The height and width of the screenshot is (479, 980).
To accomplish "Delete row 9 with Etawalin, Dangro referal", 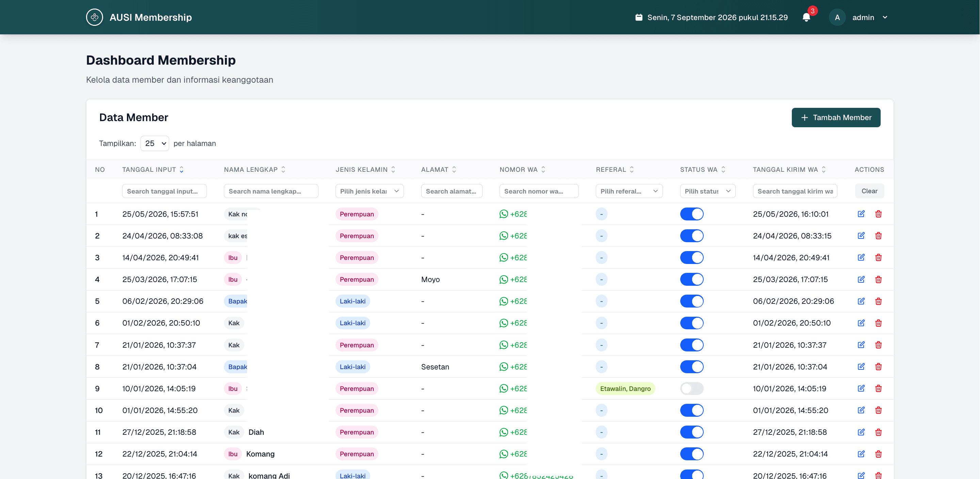I will (878, 388).
